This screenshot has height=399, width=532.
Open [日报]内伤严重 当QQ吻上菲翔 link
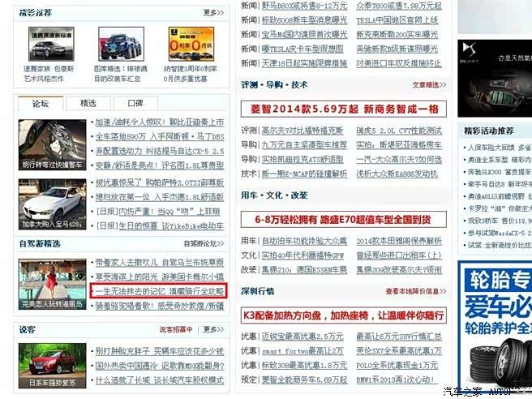point(158,212)
